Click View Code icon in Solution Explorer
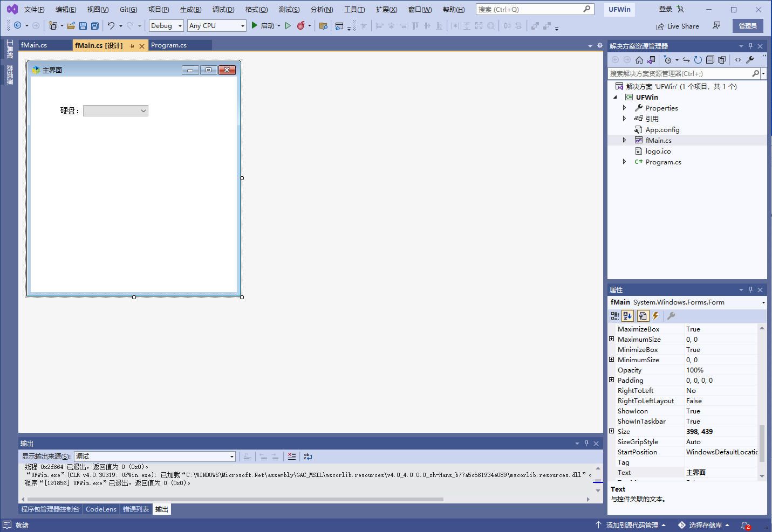The image size is (772, 532). pos(738,60)
